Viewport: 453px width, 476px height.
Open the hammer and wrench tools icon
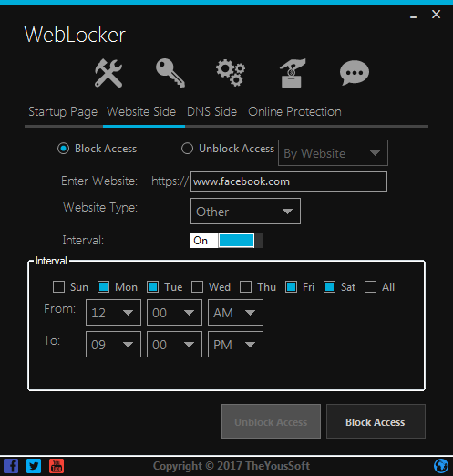pyautogui.click(x=108, y=73)
